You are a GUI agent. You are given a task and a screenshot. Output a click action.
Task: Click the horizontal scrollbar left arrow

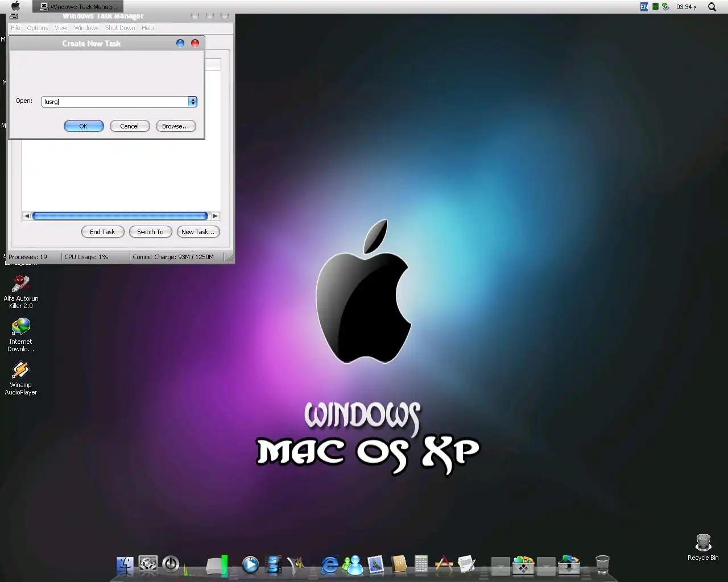click(x=27, y=216)
